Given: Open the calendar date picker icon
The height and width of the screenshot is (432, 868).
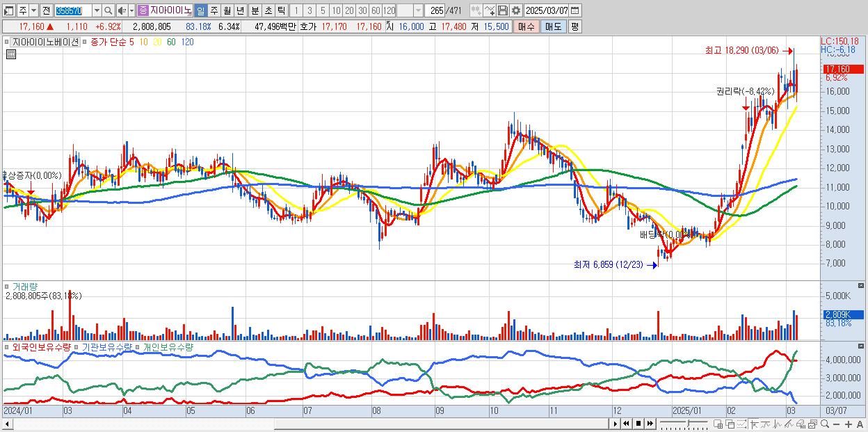Looking at the screenshot, I should coord(574,10).
